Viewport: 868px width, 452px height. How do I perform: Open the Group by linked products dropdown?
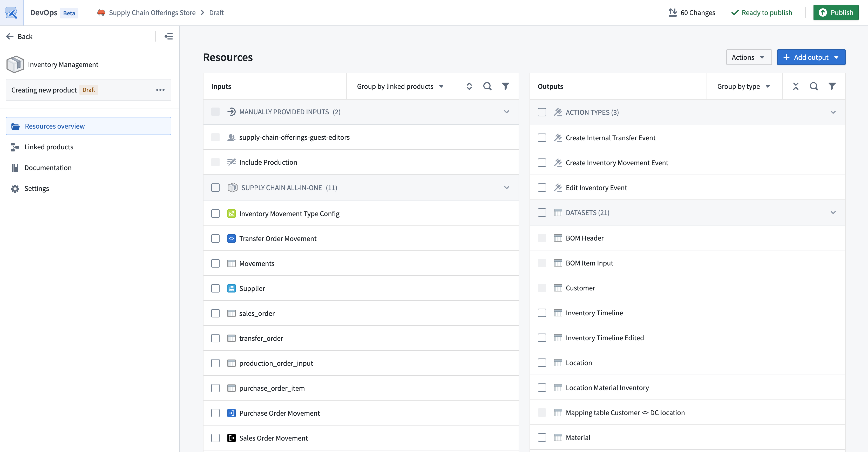point(400,86)
